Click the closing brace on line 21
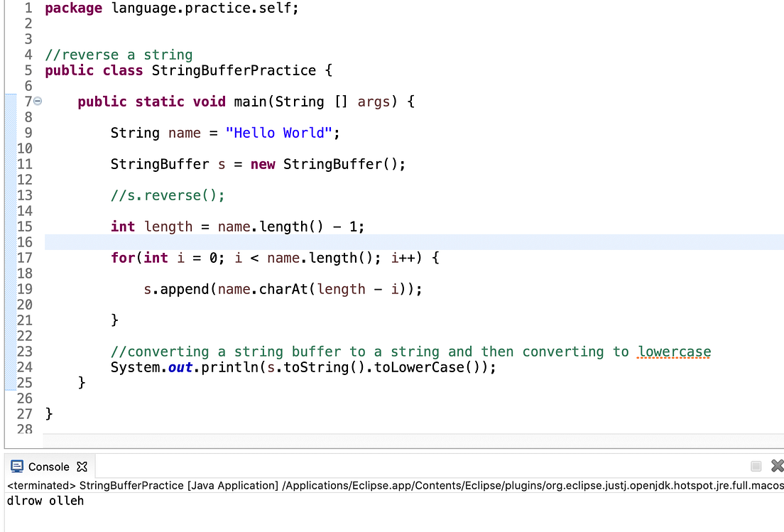This screenshot has height=532, width=784. pos(114,320)
